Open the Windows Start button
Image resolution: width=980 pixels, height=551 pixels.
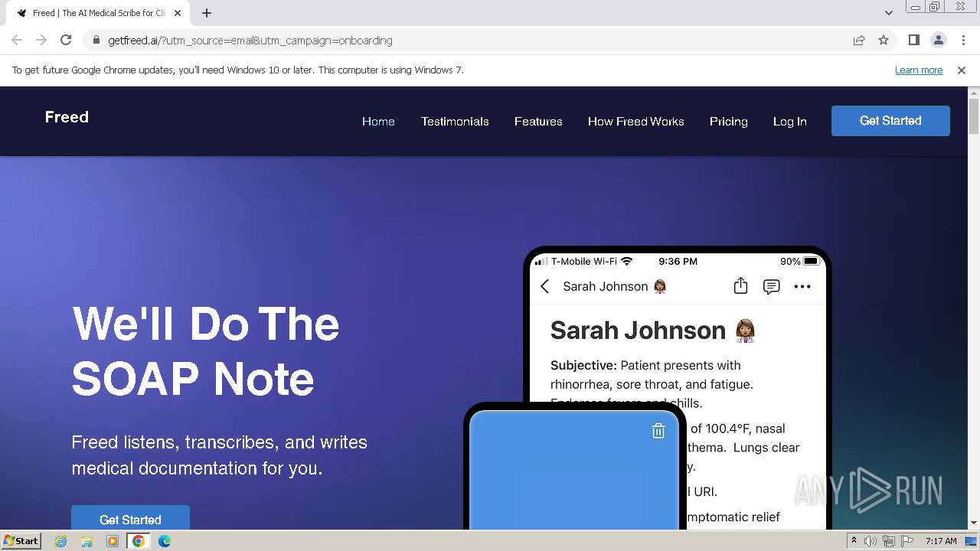[21, 540]
